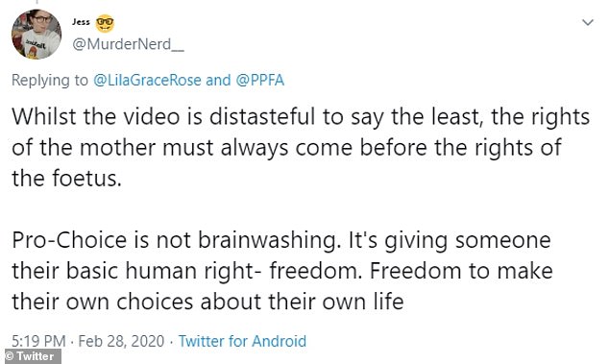Click the line 'Pro-Choice is not brainwashing'
The image size is (609, 364).
281,240
